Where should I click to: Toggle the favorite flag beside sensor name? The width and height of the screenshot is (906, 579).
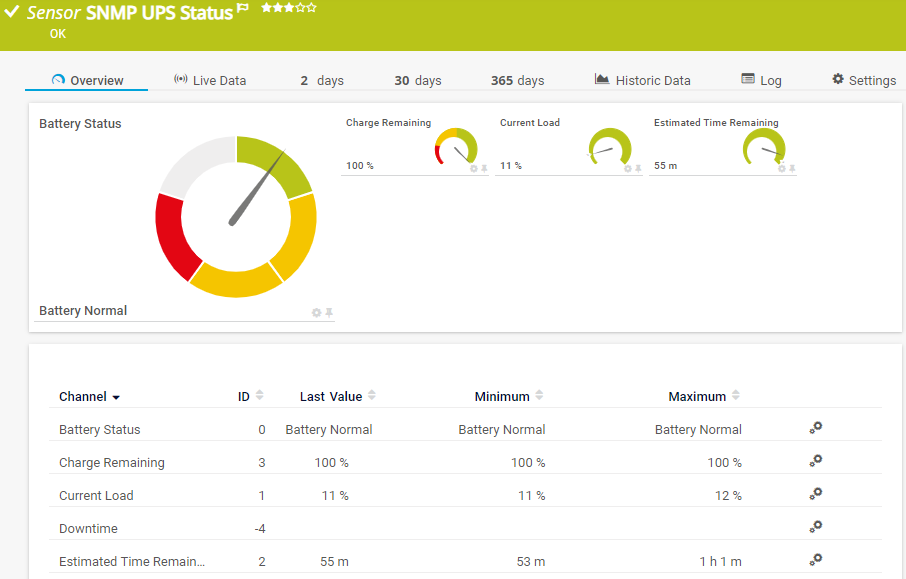(243, 10)
